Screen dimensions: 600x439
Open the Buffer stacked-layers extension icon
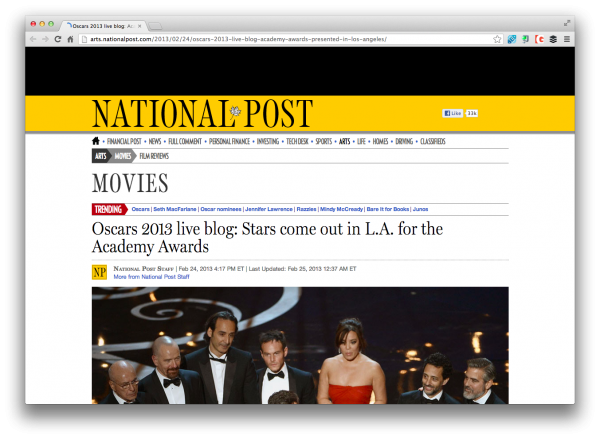(x=553, y=39)
